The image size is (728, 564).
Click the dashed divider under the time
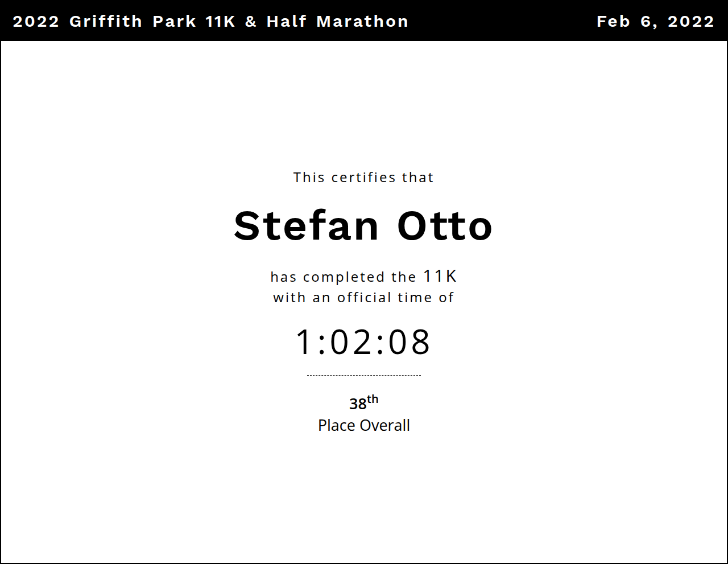(x=363, y=376)
